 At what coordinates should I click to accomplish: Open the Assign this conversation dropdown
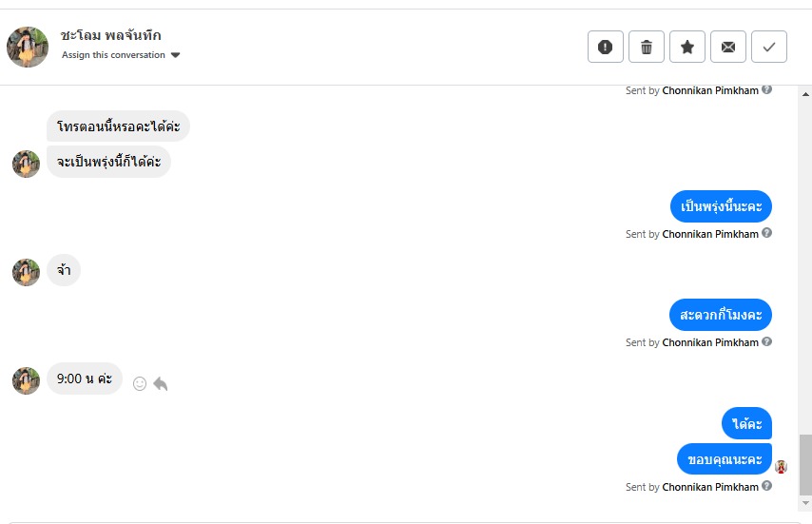pos(113,55)
